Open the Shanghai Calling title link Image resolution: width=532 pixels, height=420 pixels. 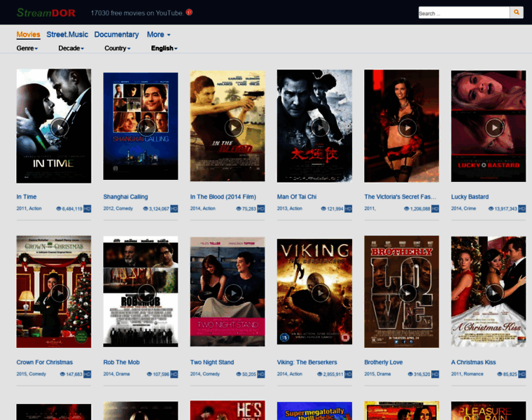click(125, 197)
